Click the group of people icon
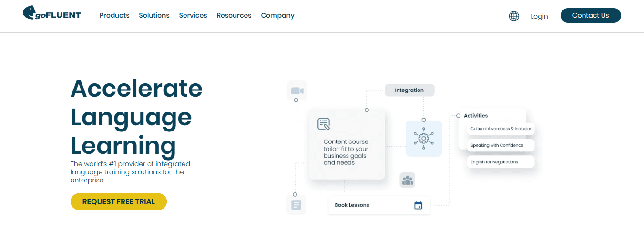Viewport: 644px width, 241px height. click(407, 180)
